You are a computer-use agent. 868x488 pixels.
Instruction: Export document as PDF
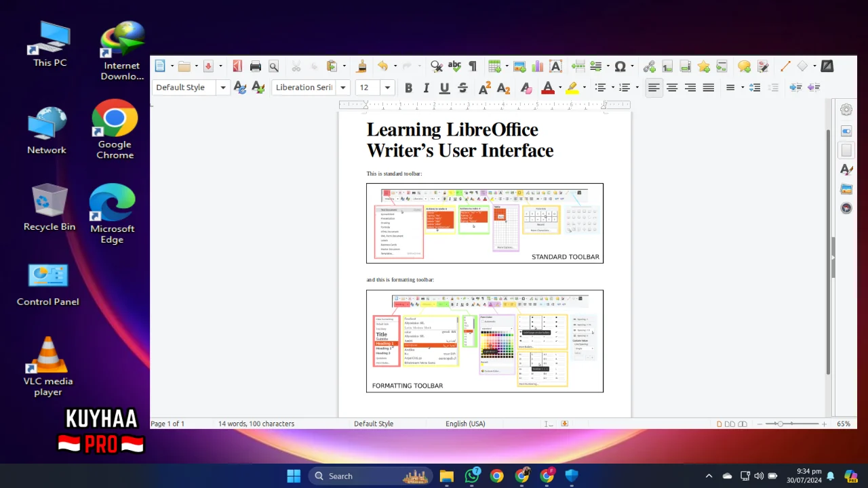pos(237,66)
